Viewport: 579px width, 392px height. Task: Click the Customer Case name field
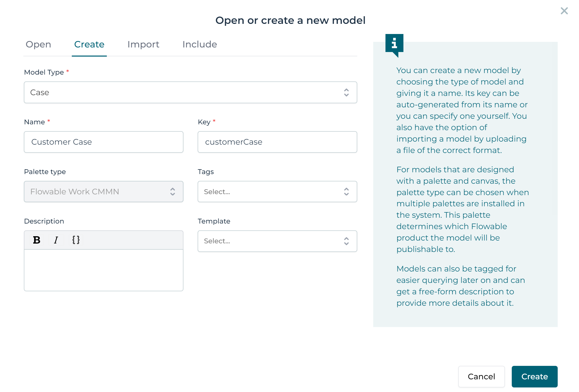pos(104,142)
